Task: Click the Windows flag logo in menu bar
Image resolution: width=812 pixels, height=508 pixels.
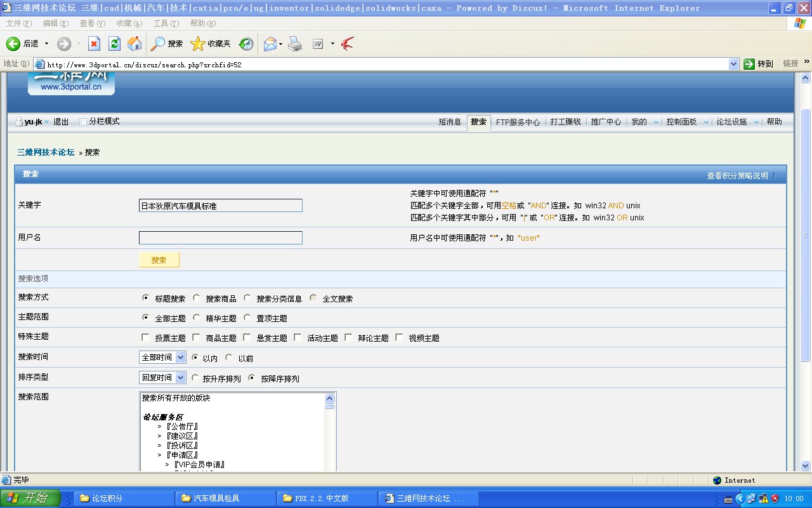Action: tap(800, 23)
